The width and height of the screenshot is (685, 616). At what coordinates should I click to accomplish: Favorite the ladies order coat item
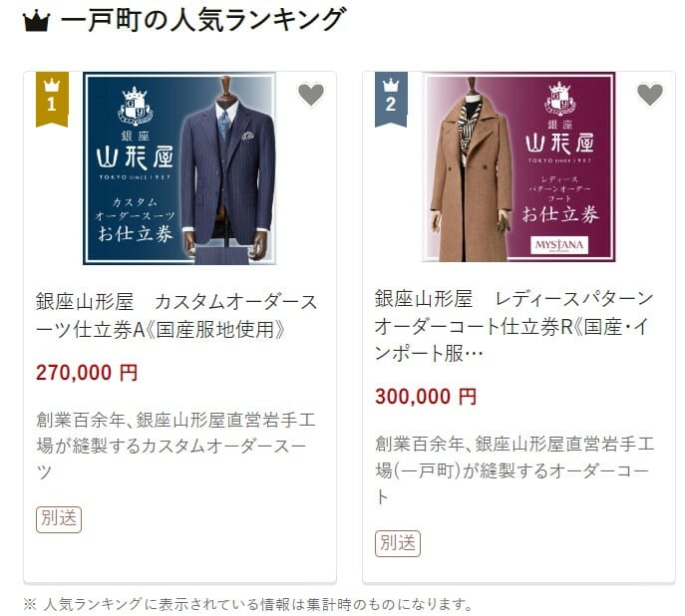pos(650,94)
